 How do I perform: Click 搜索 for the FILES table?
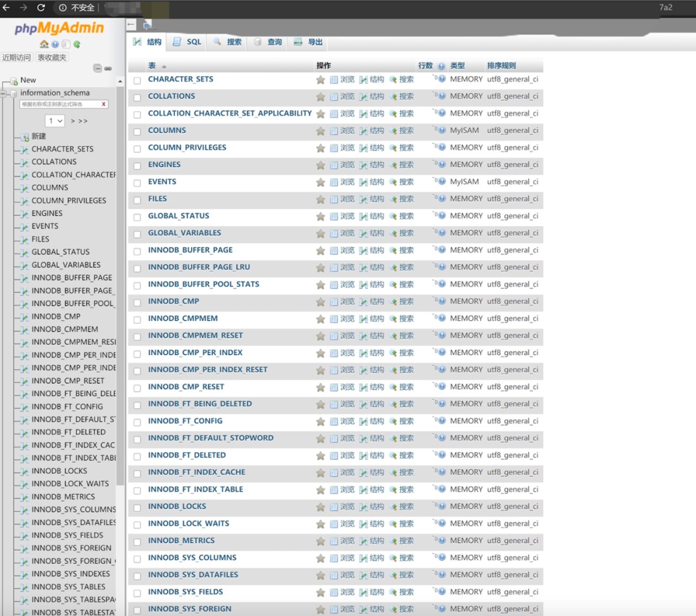coord(401,199)
